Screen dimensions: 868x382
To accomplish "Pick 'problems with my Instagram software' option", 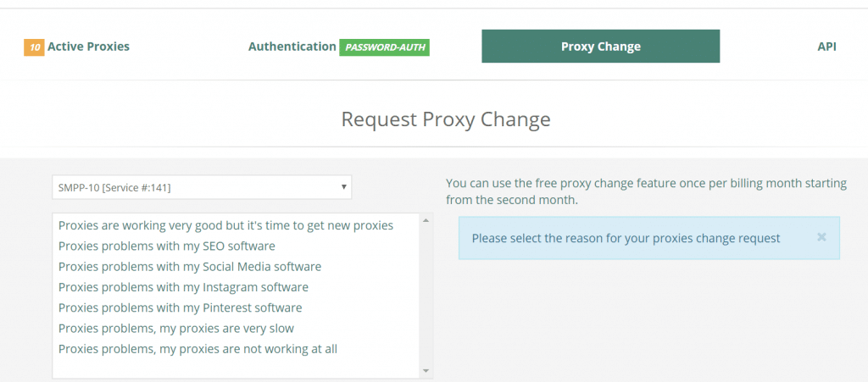I will [x=183, y=287].
